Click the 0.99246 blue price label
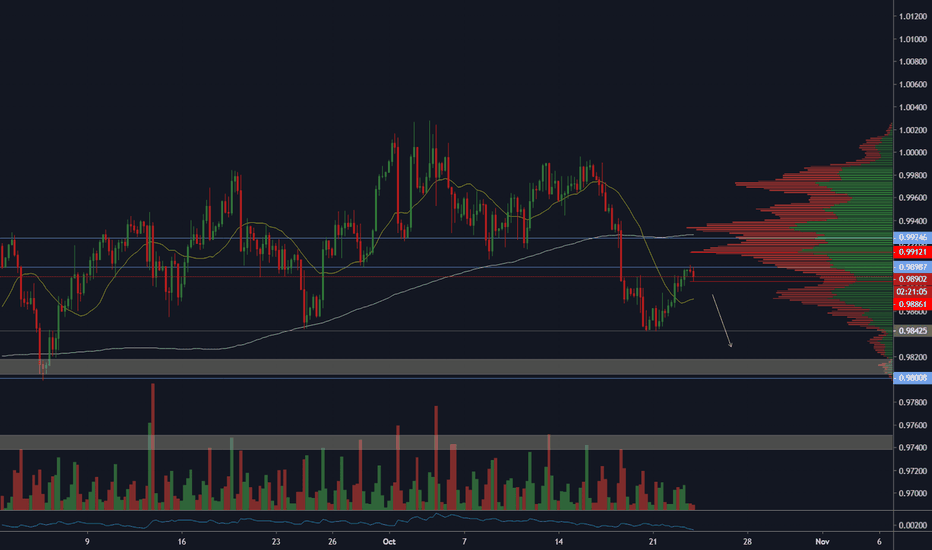This screenshot has height=550, width=932. coord(912,237)
